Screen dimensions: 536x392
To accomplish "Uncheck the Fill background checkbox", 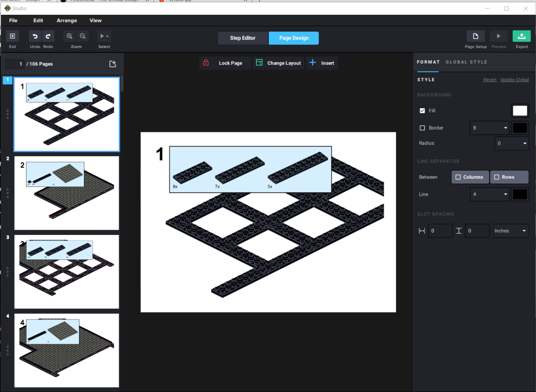I will tap(422, 111).
